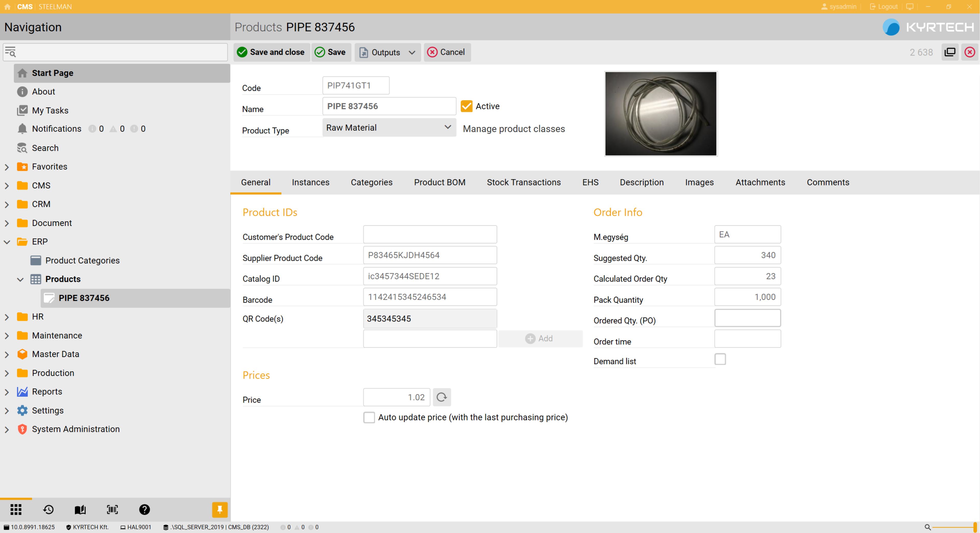
Task: Click the refresh price icon
Action: click(442, 397)
